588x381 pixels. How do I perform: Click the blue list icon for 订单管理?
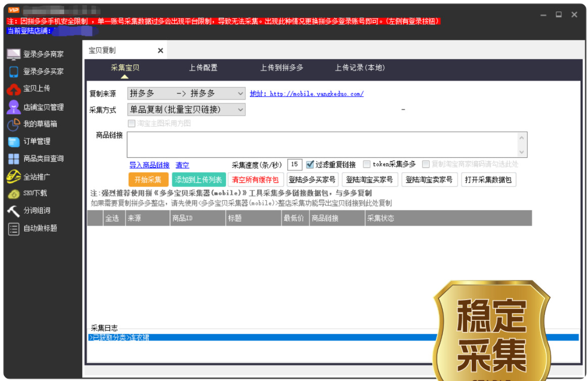14,142
